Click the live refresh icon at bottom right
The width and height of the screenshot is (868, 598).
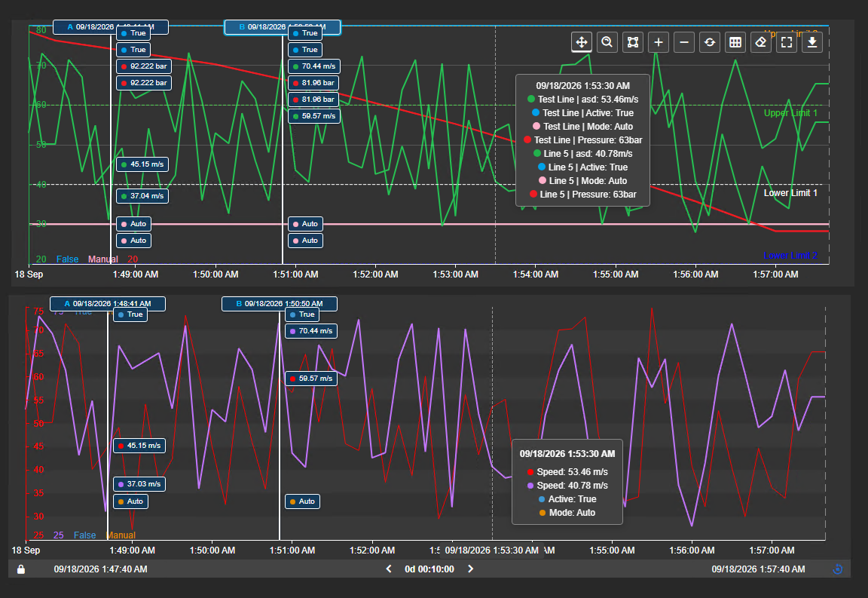(838, 569)
